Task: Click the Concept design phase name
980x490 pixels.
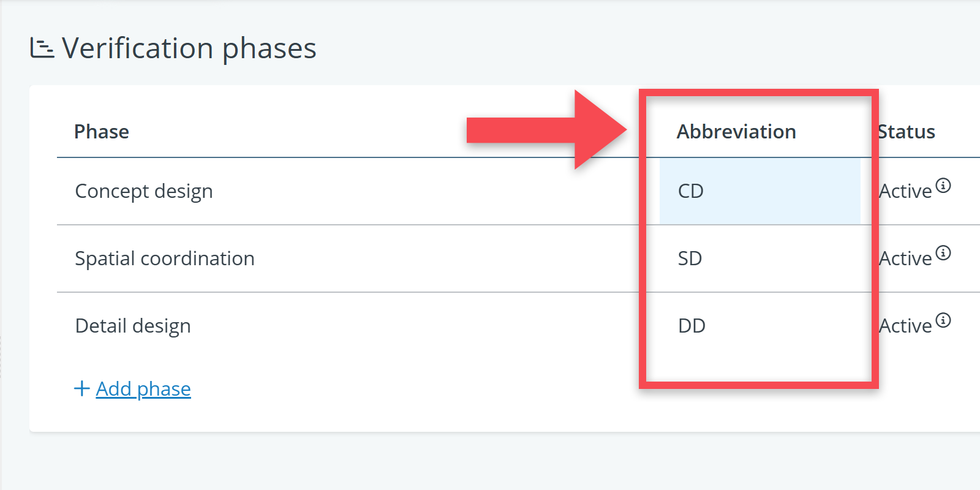Action: point(144,191)
